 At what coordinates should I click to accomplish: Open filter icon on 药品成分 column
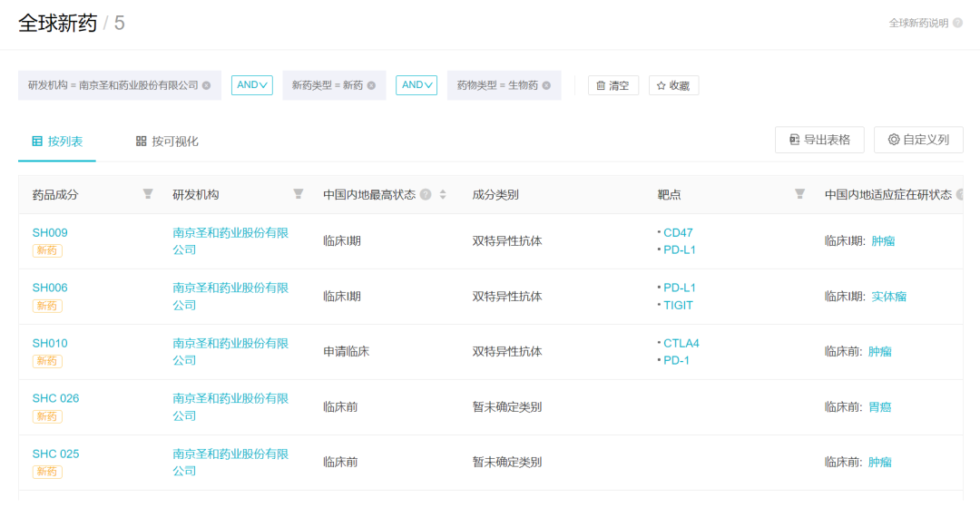(148, 194)
